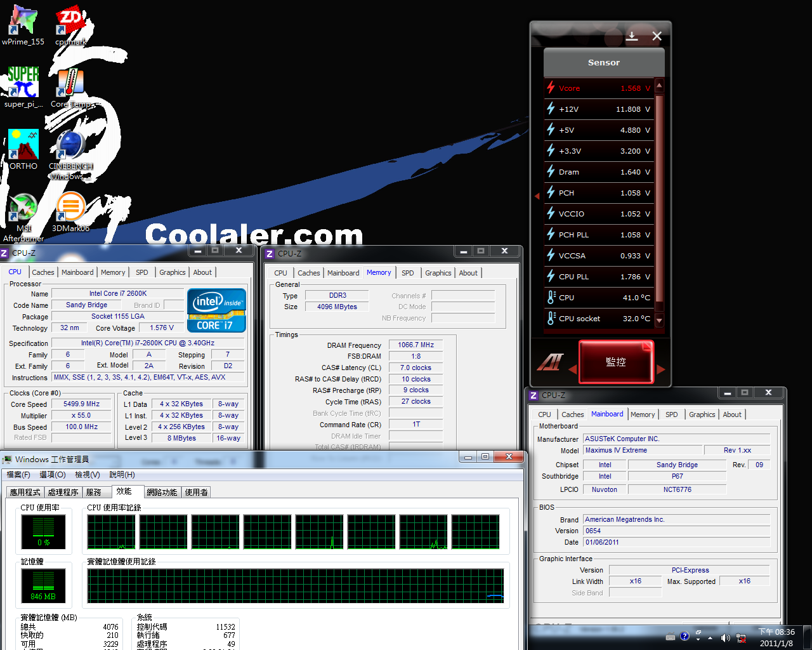Switch to CPU tab in the CPU-Z Mainboard window
The width and height of the screenshot is (812, 650).
point(545,415)
